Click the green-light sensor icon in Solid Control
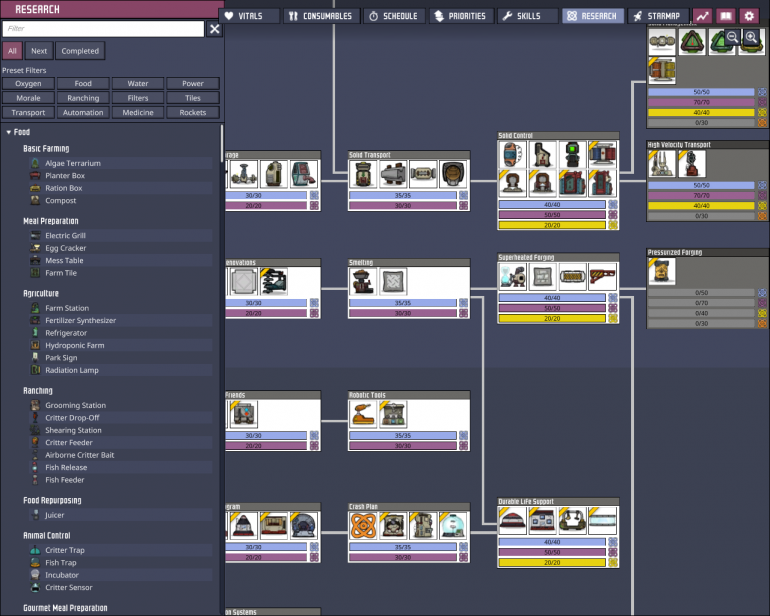The image size is (770, 616). (572, 154)
